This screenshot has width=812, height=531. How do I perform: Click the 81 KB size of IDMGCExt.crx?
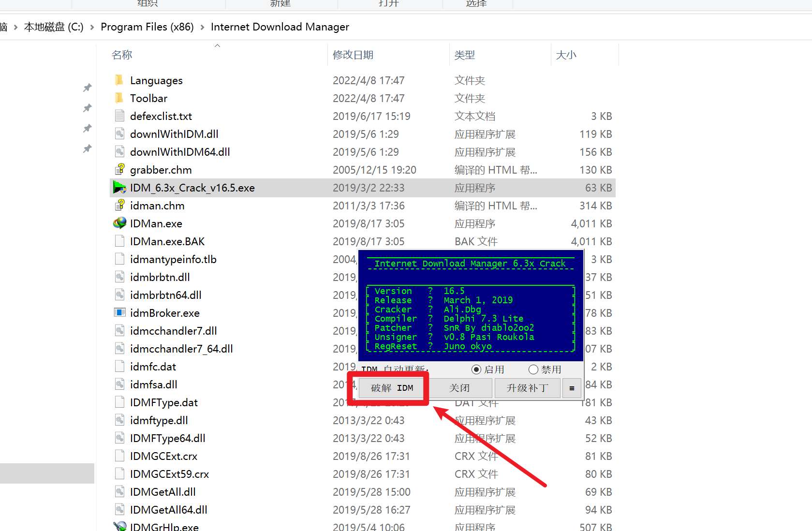[599, 456]
